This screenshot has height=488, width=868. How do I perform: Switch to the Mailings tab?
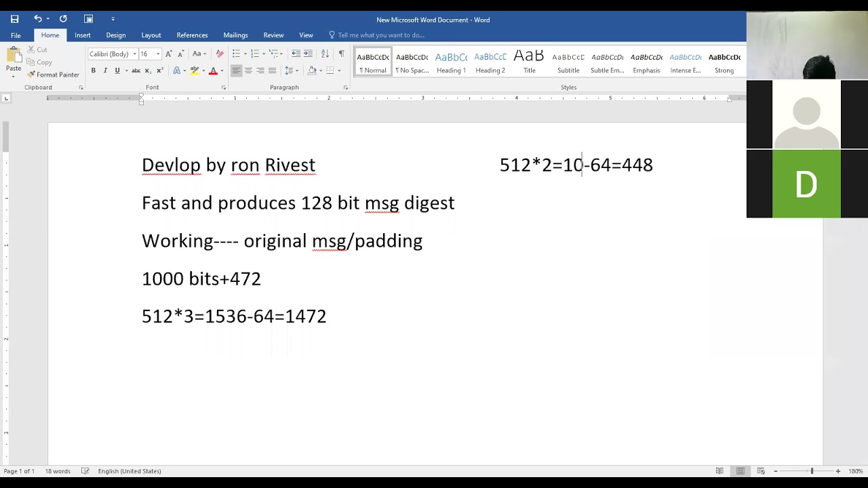click(x=236, y=35)
